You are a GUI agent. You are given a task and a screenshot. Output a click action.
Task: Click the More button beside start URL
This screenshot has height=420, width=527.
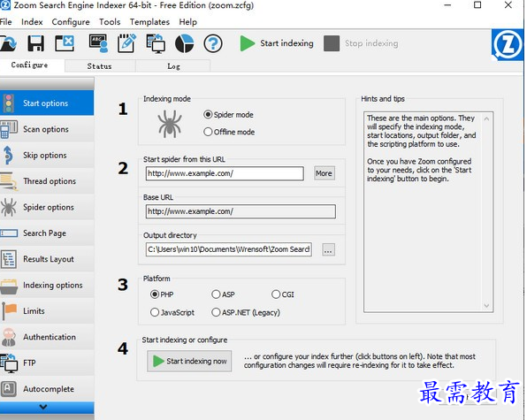(324, 173)
